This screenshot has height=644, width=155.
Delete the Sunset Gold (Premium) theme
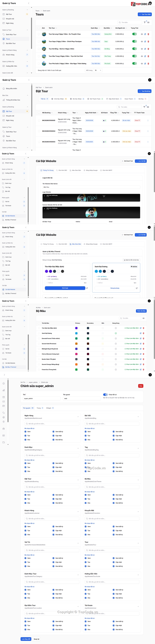(x=144, y=344)
